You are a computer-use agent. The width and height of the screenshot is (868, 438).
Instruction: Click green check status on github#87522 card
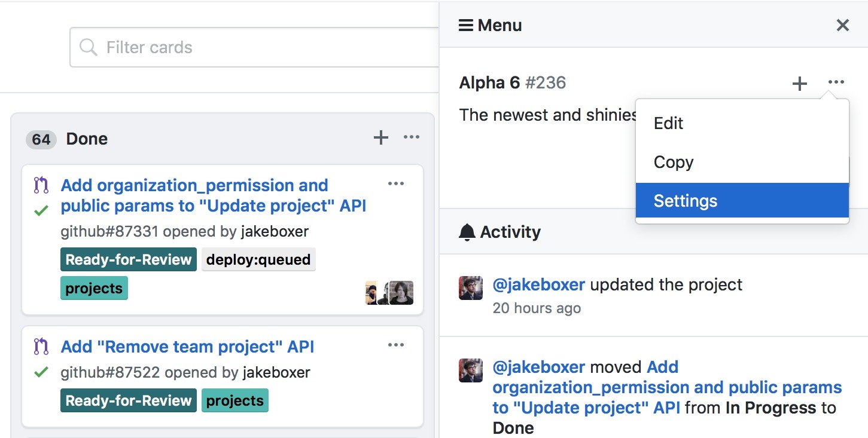[41, 372]
